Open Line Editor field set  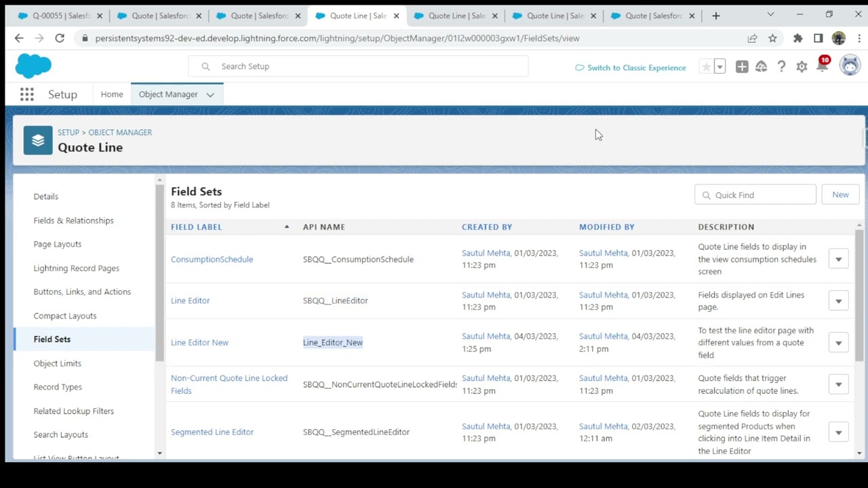pyautogui.click(x=191, y=301)
